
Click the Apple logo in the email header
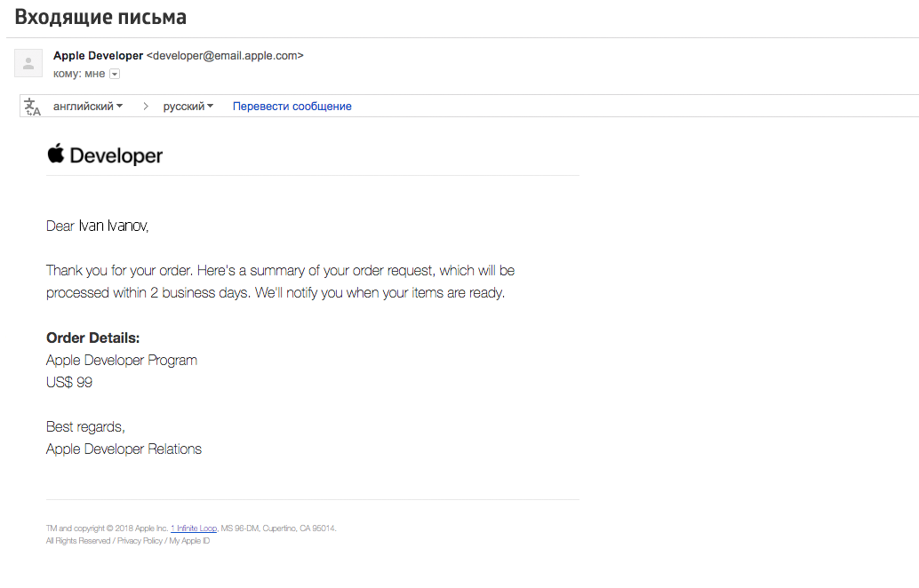[x=56, y=154]
